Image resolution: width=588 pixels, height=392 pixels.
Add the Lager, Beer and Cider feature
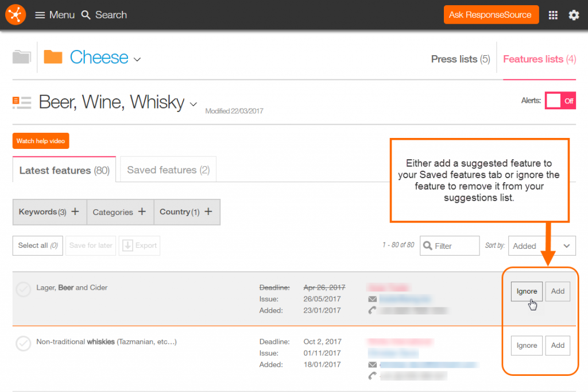558,291
